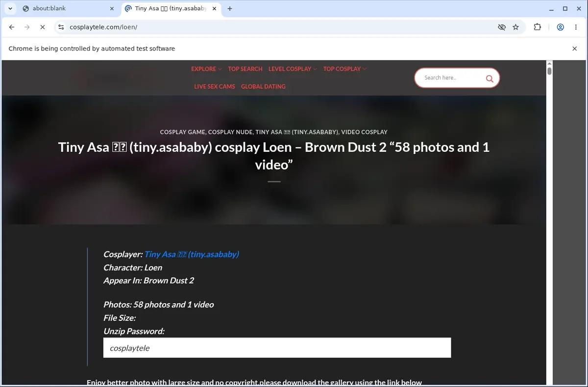Open the VIDEO COSPLAY category link
The height and width of the screenshot is (387, 588).
click(364, 132)
